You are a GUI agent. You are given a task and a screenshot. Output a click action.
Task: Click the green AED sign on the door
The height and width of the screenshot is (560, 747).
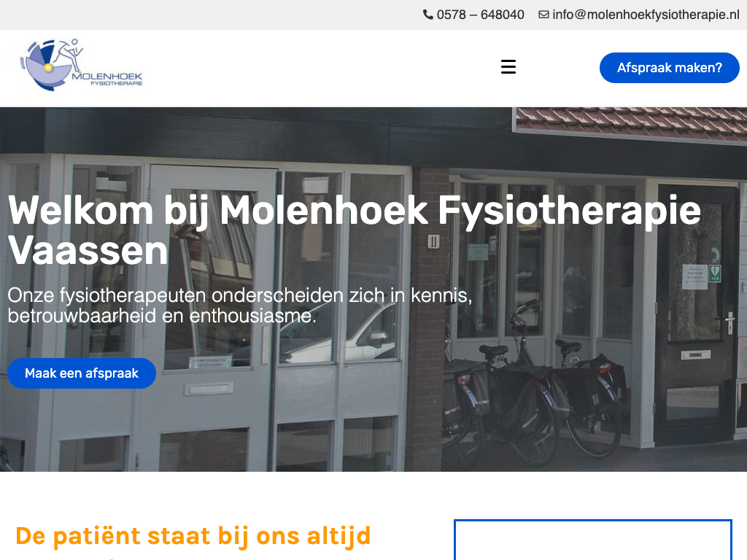pos(715,273)
